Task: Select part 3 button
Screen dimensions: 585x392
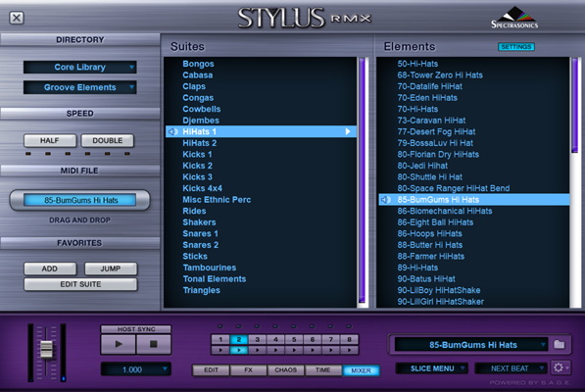Action: click(257, 339)
